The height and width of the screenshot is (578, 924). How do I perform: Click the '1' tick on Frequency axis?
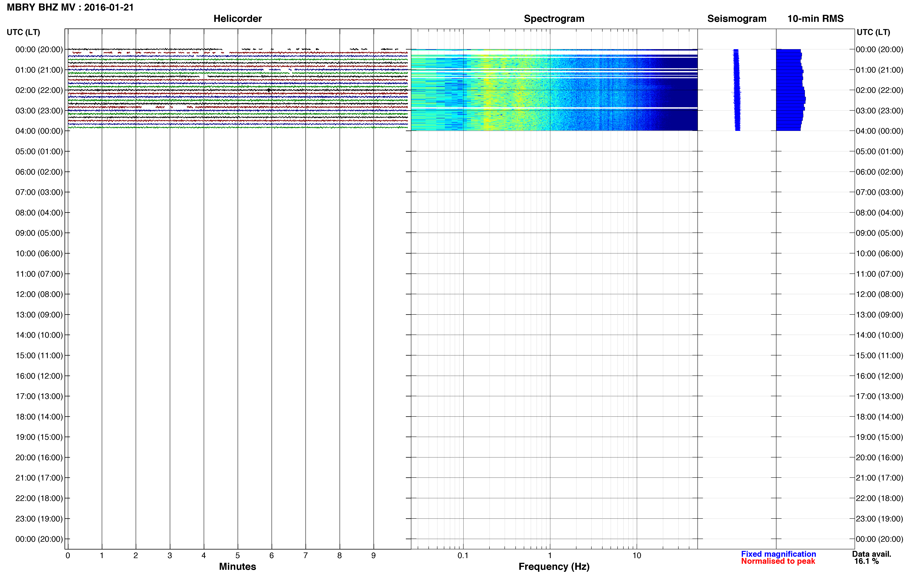[550, 556]
